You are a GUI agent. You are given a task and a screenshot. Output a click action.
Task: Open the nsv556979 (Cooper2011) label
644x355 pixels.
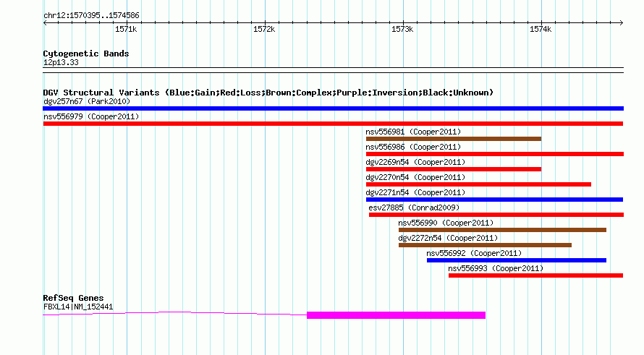(91, 116)
